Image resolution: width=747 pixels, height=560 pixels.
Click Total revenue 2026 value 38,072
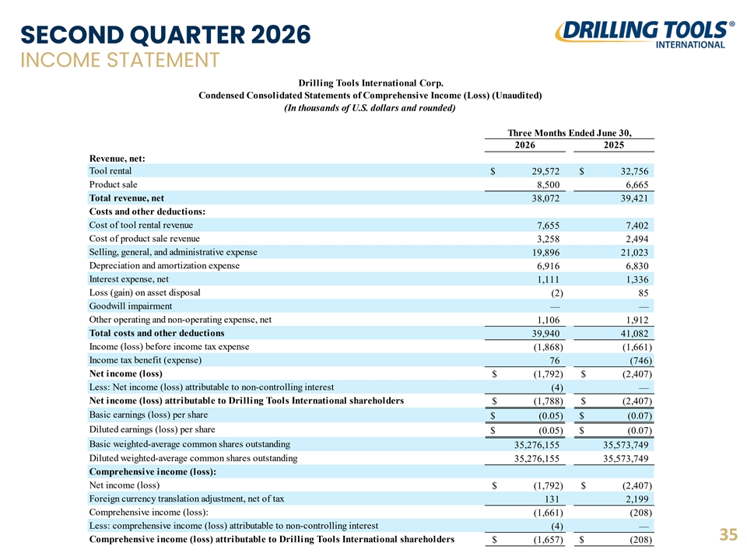pos(545,198)
